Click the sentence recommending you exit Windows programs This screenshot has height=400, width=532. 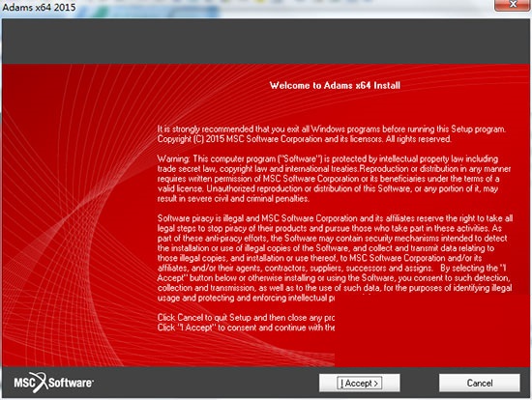[x=332, y=129]
